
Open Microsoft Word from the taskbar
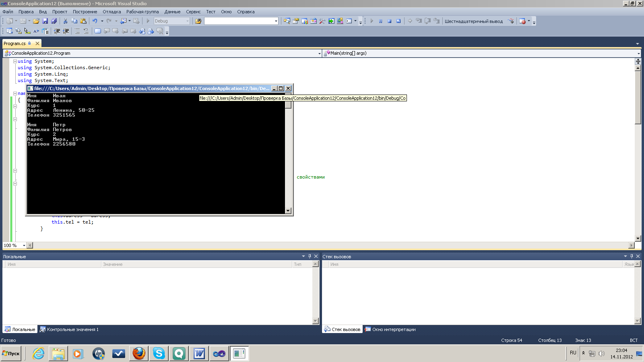pyautogui.click(x=199, y=354)
